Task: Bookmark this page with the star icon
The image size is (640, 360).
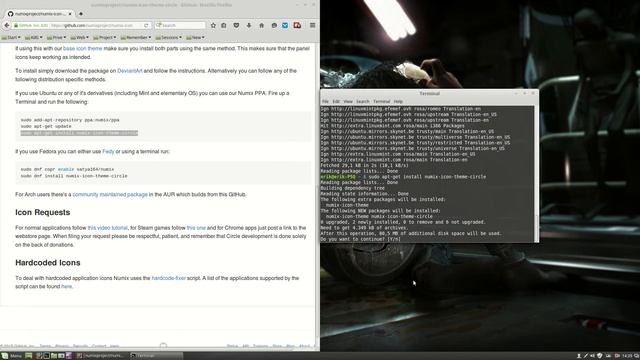Action: point(213,25)
